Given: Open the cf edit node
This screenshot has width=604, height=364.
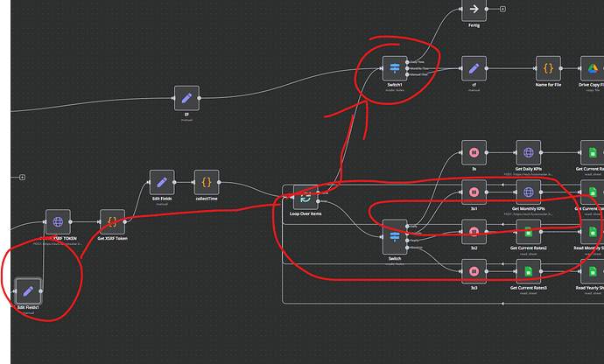Looking at the screenshot, I should pos(474,68).
